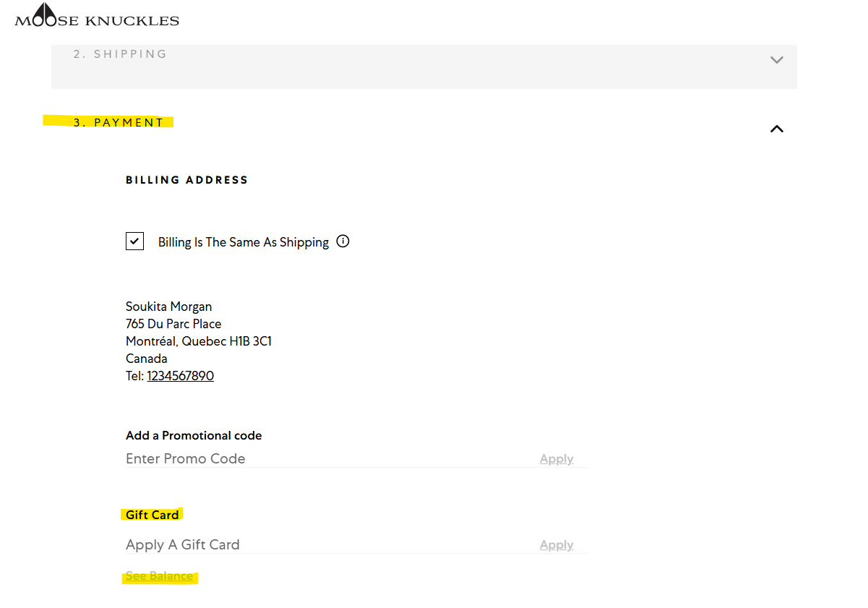The width and height of the screenshot is (868, 608).
Task: Click the 'Add a Promotional code' label
Action: [x=194, y=435]
